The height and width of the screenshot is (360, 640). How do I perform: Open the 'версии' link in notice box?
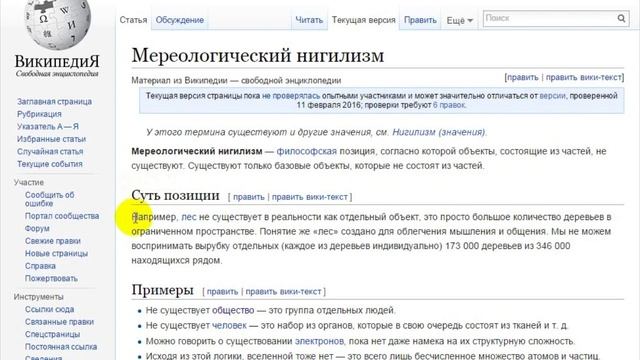(552, 96)
